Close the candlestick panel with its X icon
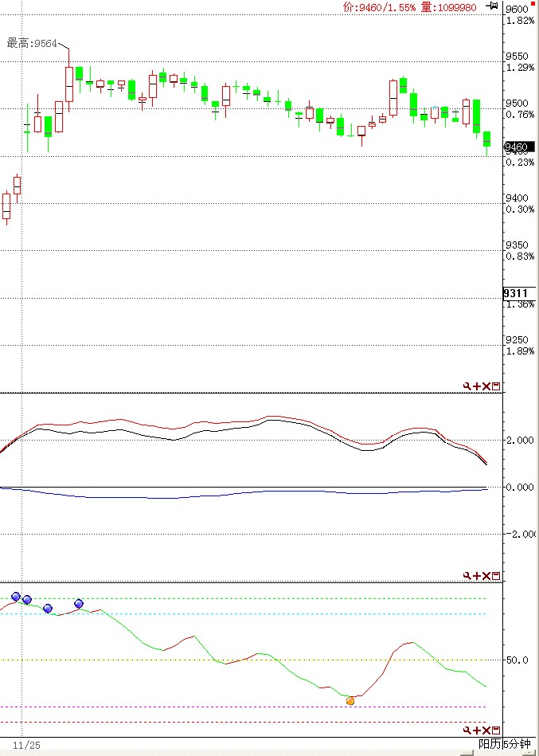 click(x=486, y=386)
